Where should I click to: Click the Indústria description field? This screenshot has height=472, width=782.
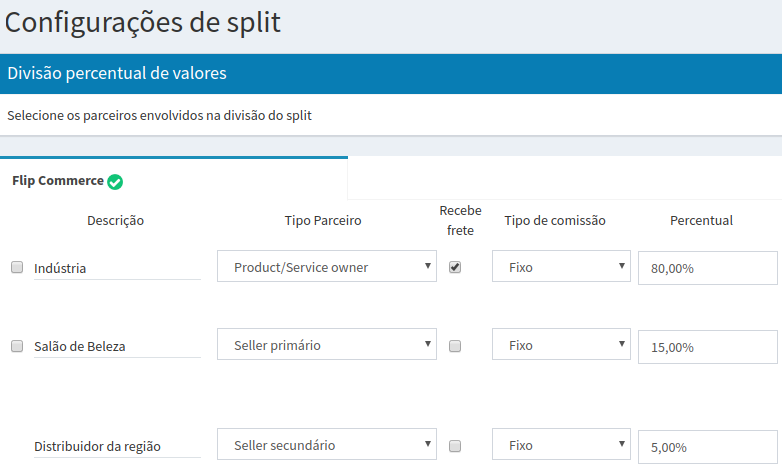[x=116, y=268]
